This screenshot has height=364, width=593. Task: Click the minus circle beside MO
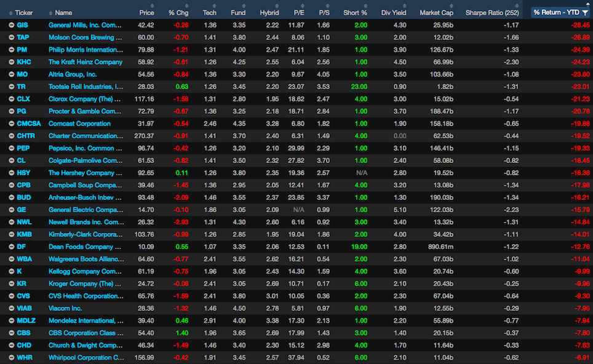pos(11,74)
